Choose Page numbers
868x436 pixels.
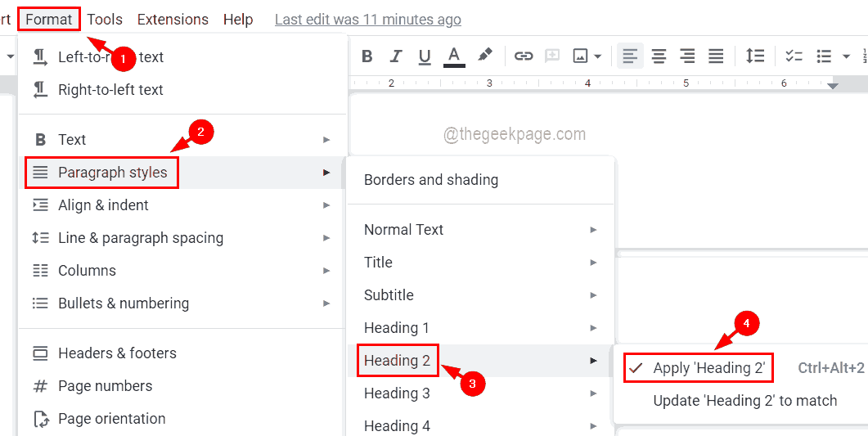click(x=182, y=385)
